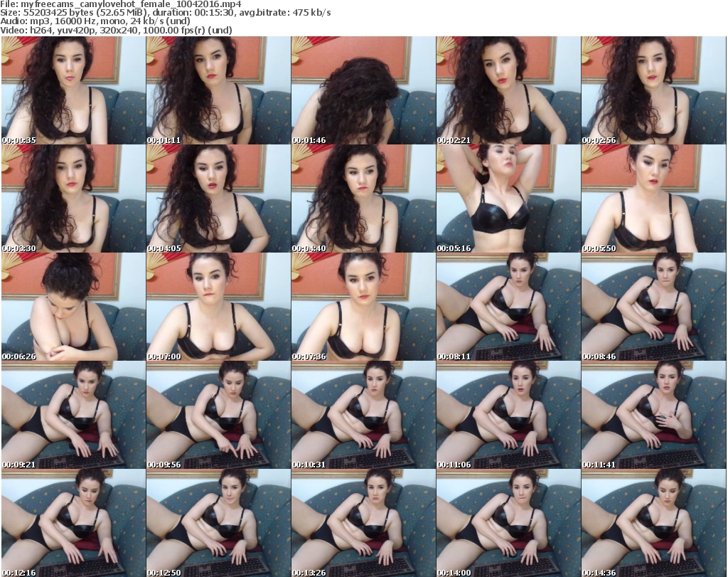Open the thumbnail stamped 00:08:46
The image size is (728, 577).
tap(653, 307)
